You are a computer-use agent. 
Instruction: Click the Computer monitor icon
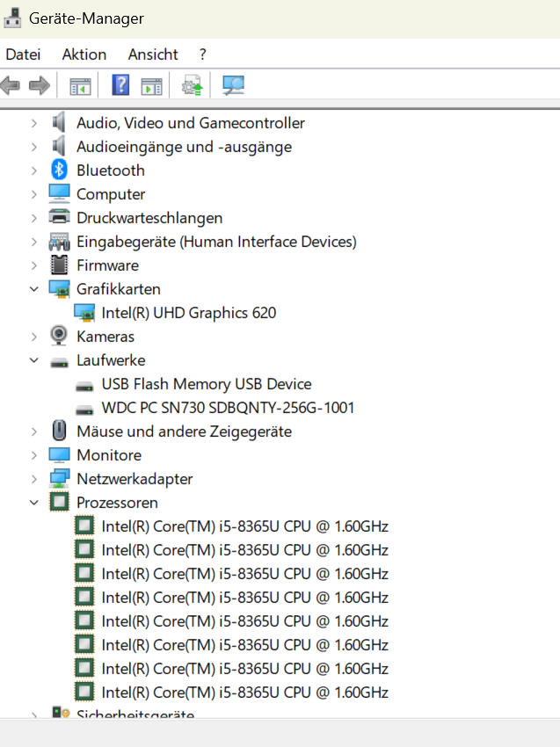click(x=59, y=194)
